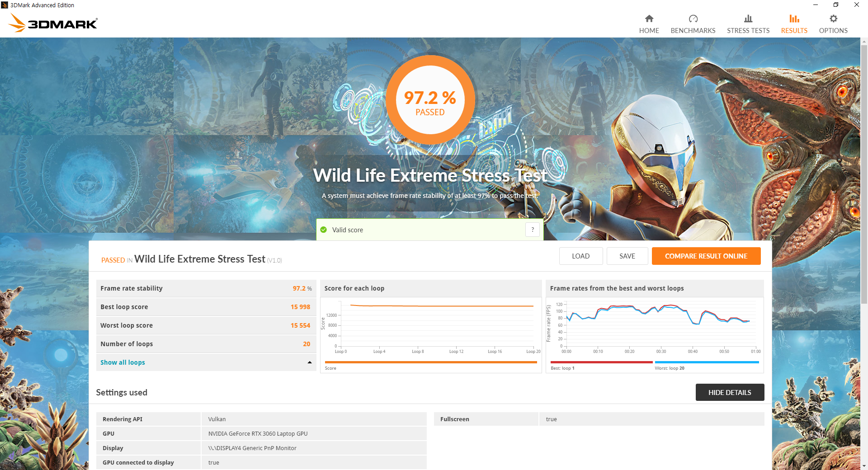The width and height of the screenshot is (868, 470).
Task: Click the Frame rate stability value 97.2 %
Action: pos(302,288)
